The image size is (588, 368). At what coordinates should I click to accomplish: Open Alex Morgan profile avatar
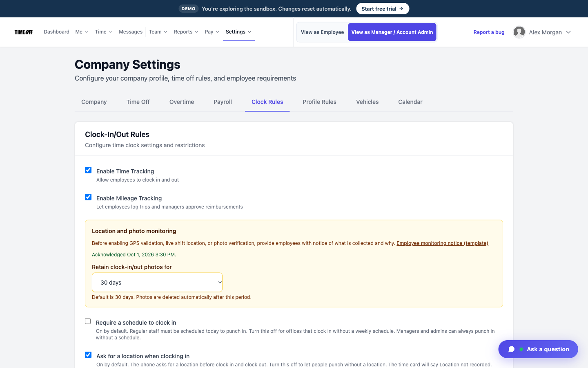[519, 32]
